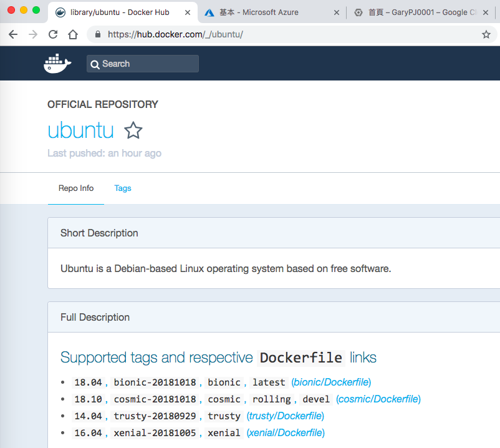This screenshot has width=500, height=448.
Task: Click the search magnifier icon
Action: [x=95, y=64]
